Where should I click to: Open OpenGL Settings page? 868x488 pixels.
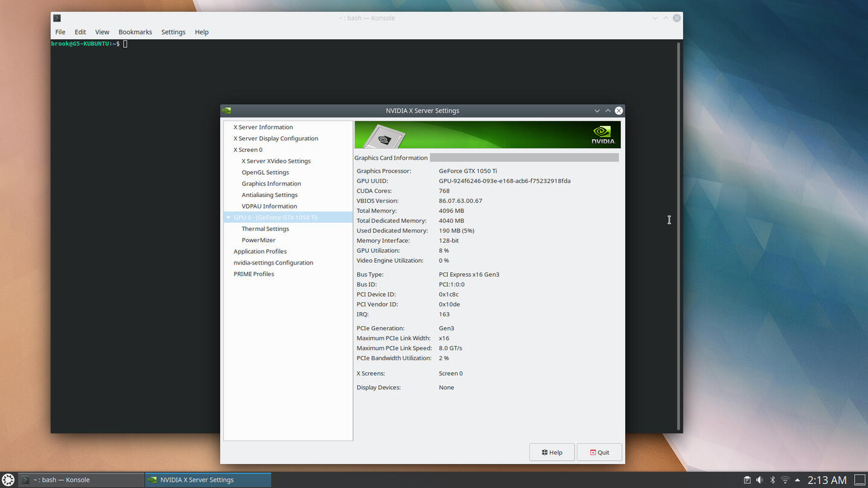(x=265, y=172)
